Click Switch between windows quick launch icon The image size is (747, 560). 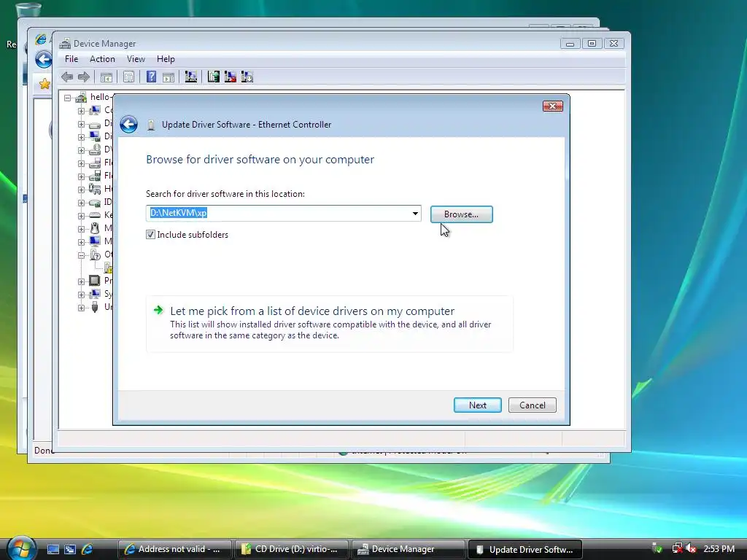[70, 549]
